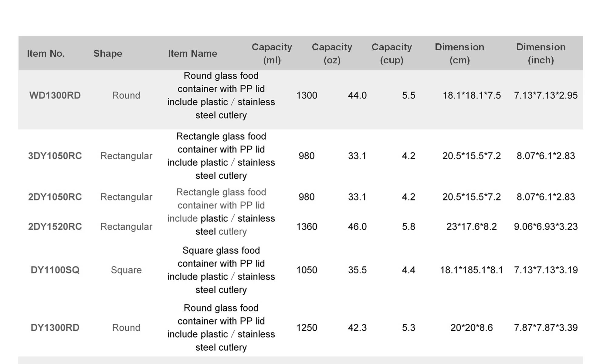Click the 9.06*6.93*3.23 inch dimension cell
607x364 pixels.
pos(546,227)
